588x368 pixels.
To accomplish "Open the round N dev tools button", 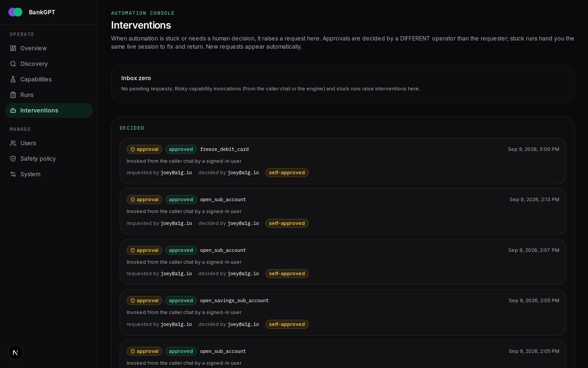I will [15, 352].
